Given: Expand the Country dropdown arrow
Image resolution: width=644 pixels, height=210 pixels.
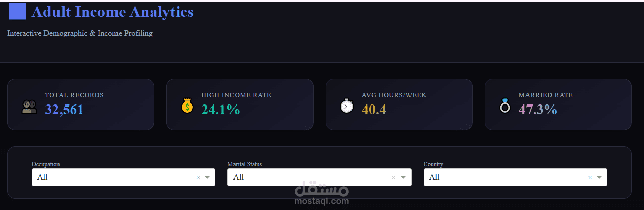Looking at the screenshot, I should [599, 177].
